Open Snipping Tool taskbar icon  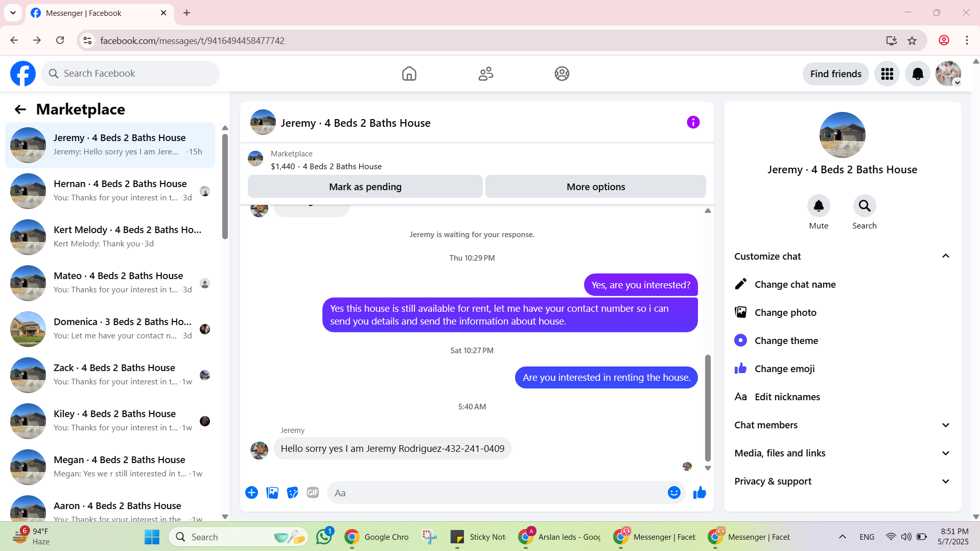(429, 537)
